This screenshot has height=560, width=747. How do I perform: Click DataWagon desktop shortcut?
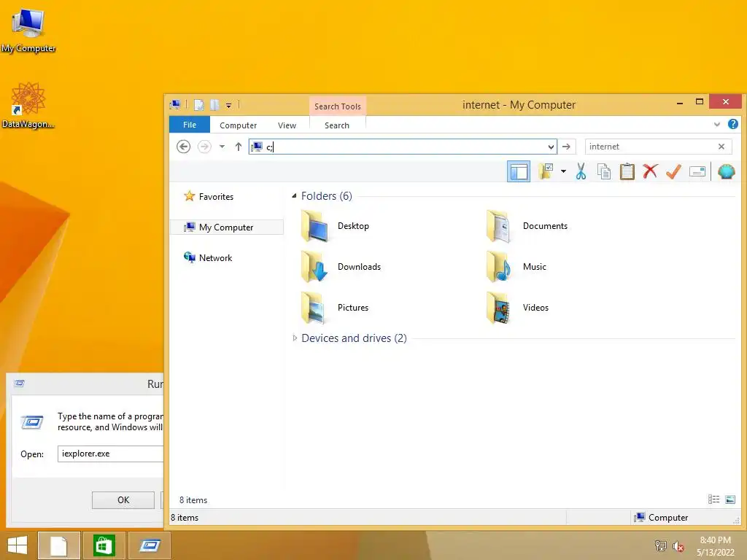[28, 106]
